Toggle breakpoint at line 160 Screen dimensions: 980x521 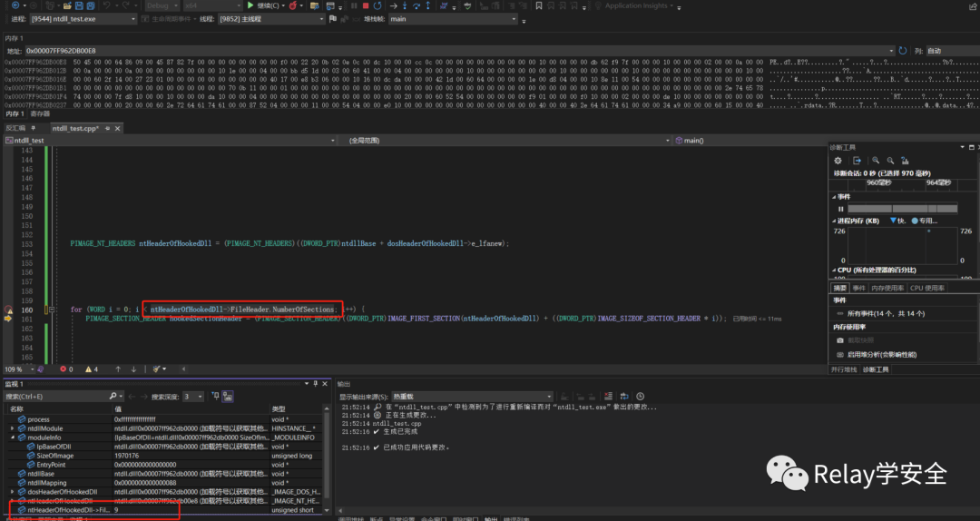tap(9, 310)
